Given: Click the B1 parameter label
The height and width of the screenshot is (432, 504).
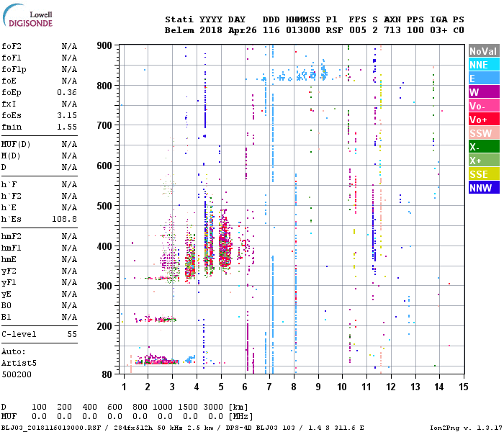Looking at the screenshot, I should (x=6, y=317).
